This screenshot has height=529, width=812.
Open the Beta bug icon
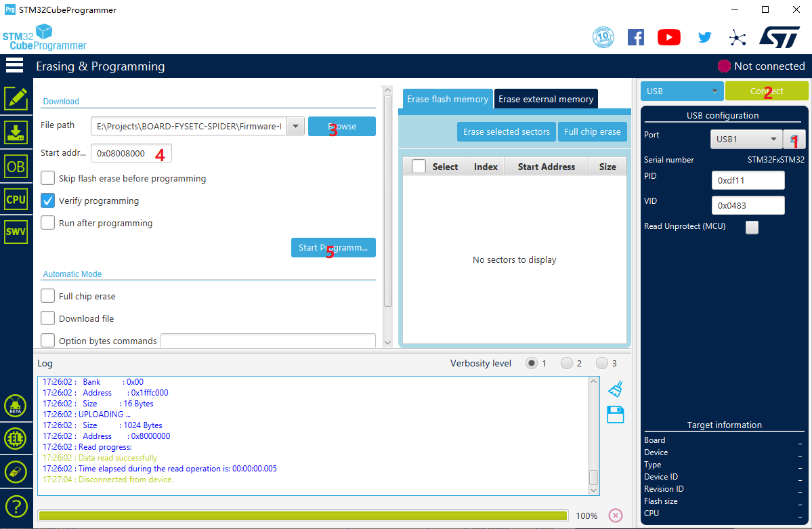point(16,406)
